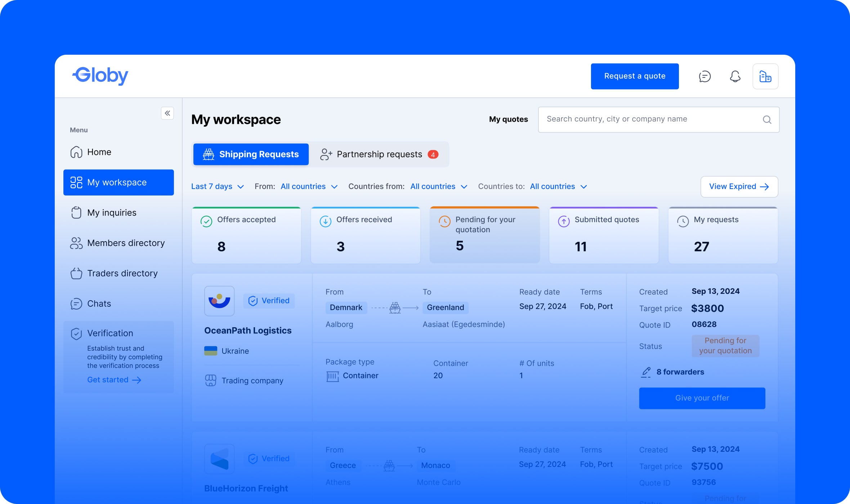Click the Trading company storefront icon
The width and height of the screenshot is (850, 504).
[211, 381]
